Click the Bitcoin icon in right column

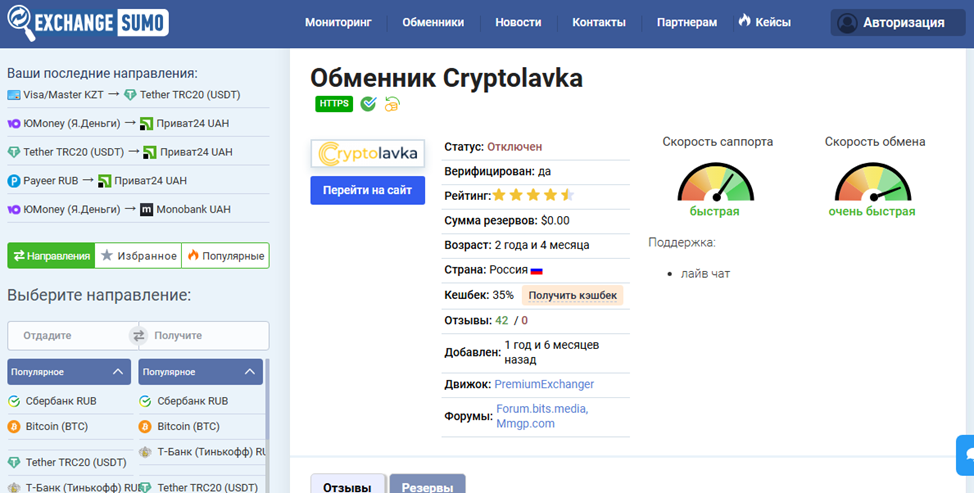point(145,427)
